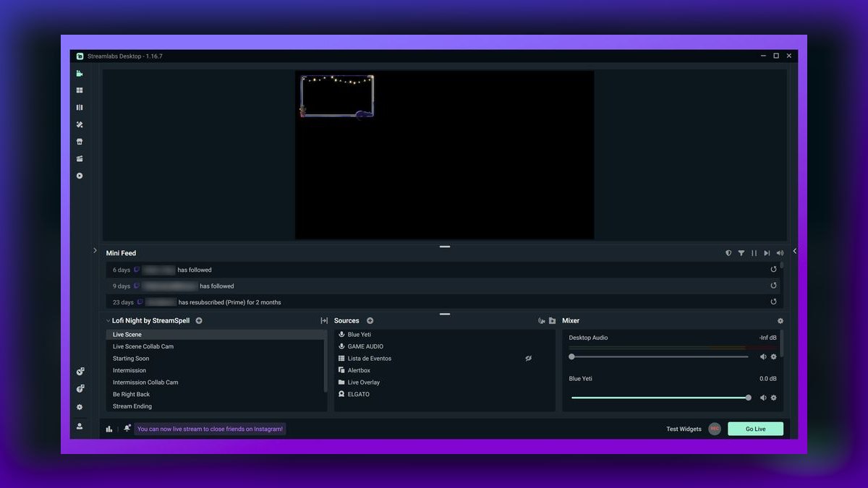Open the Themes brush icon
The height and width of the screenshot is (488, 868).
(80, 124)
